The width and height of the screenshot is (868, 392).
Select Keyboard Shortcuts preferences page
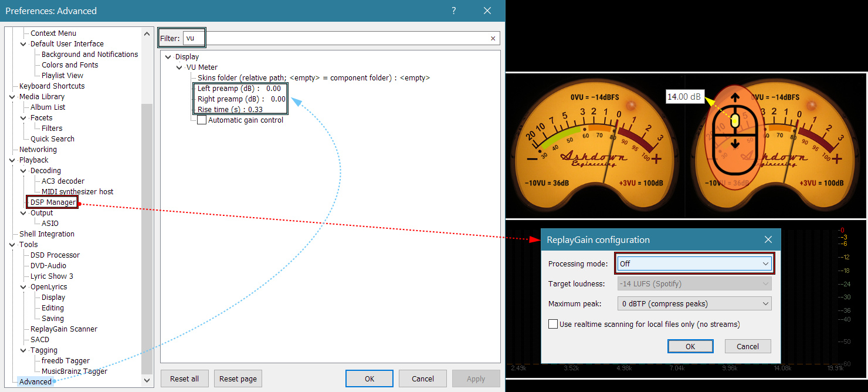click(52, 86)
